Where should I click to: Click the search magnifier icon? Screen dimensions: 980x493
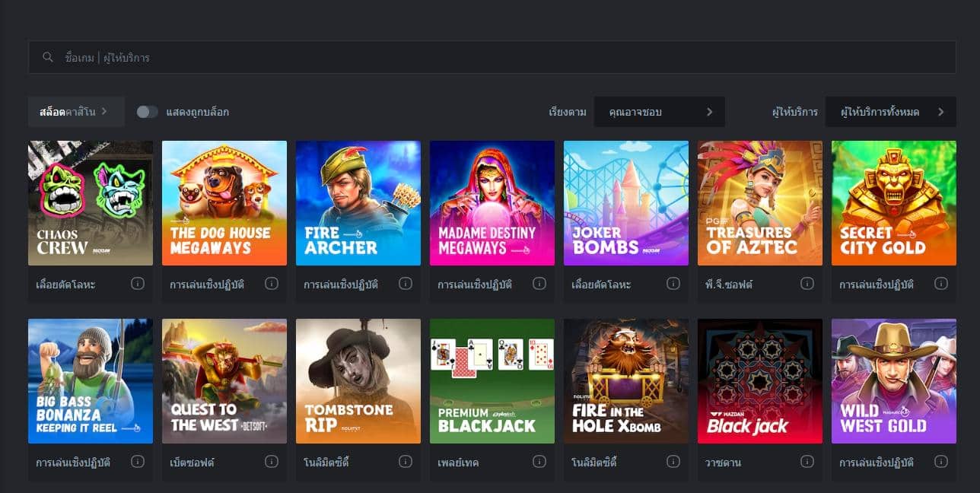coord(48,57)
